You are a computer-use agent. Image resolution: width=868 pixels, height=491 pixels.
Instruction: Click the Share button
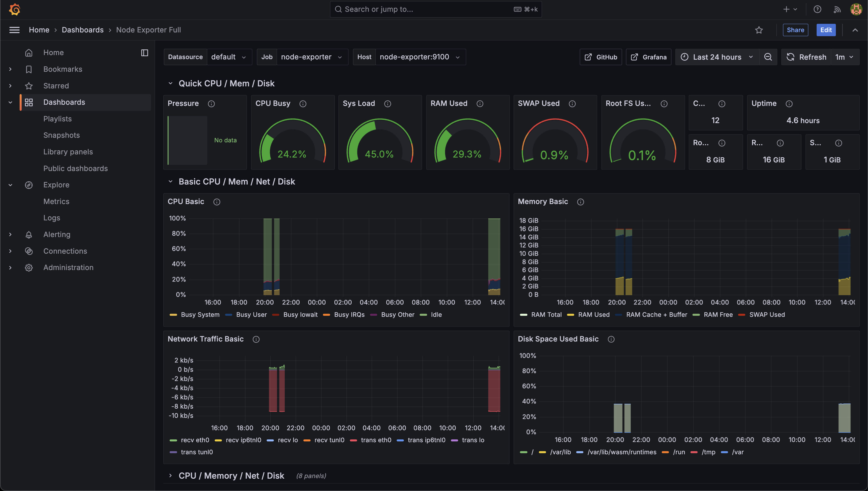[795, 30]
